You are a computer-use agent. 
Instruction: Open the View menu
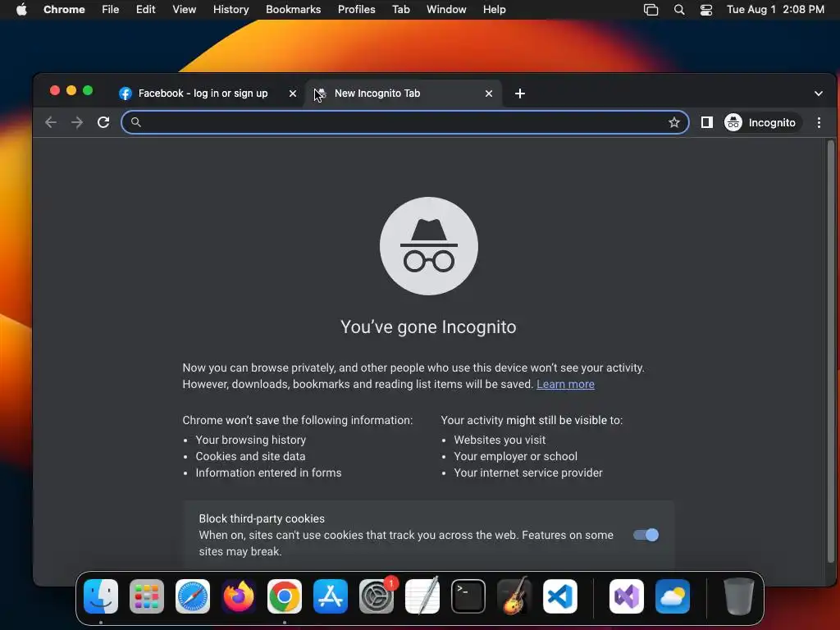[x=184, y=10]
